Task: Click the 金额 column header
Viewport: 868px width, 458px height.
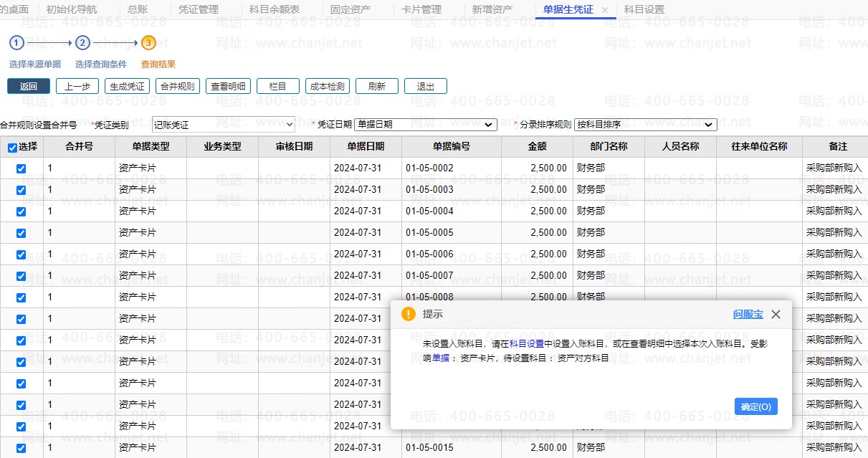Action: 537,146
